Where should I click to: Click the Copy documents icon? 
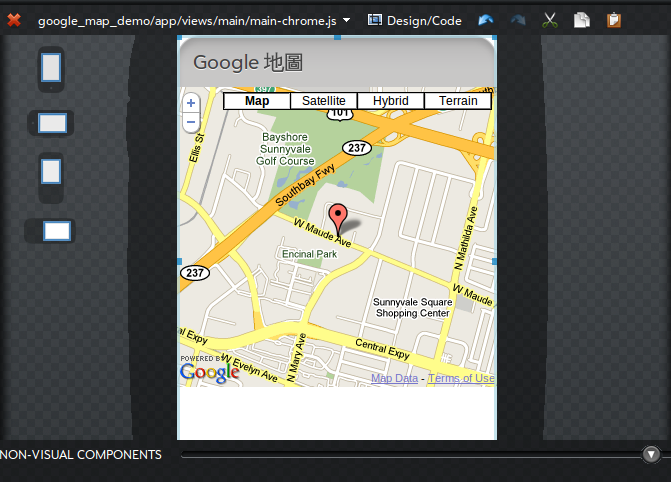click(x=582, y=20)
